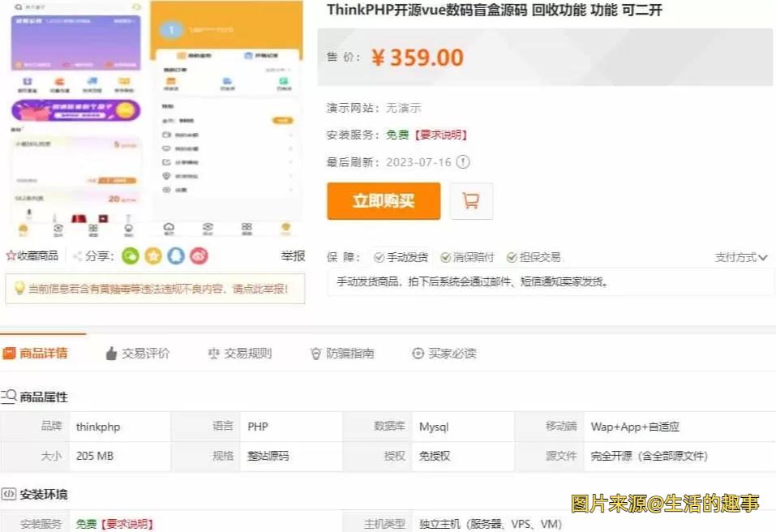776x532 pixels.
Task: Click the info icon beside 2023-07-16
Action: pyautogui.click(x=462, y=161)
